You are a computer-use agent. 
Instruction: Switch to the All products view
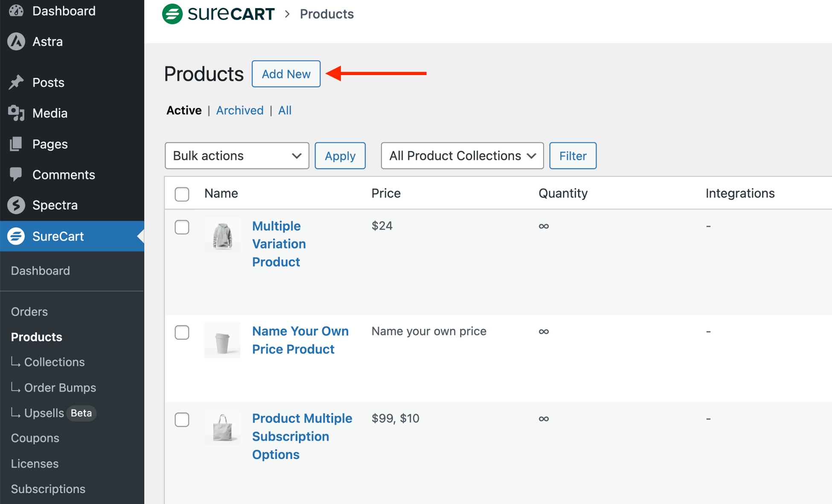click(285, 110)
